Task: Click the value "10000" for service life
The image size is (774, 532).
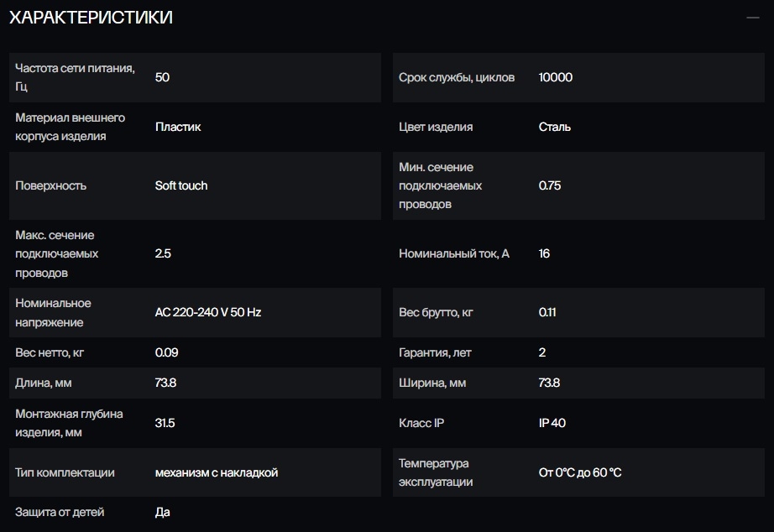Action: 556,77
